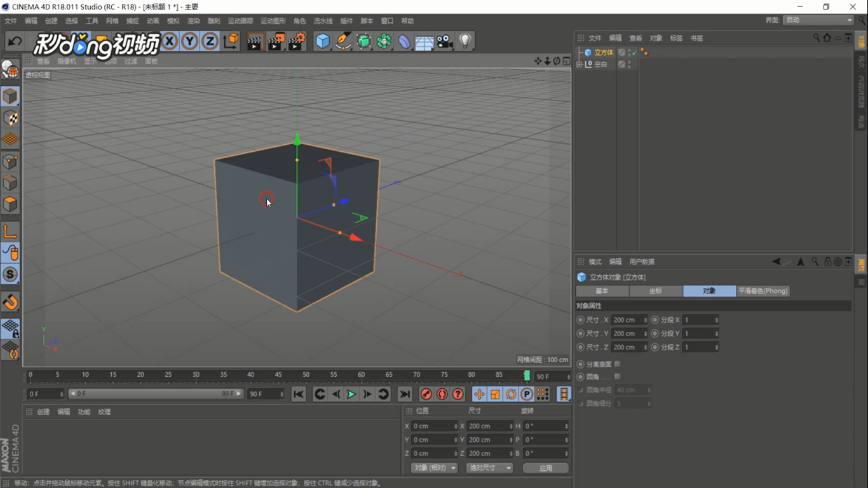Open Edit Render Settings gear clapperboard
868x488 pixels.
click(297, 41)
